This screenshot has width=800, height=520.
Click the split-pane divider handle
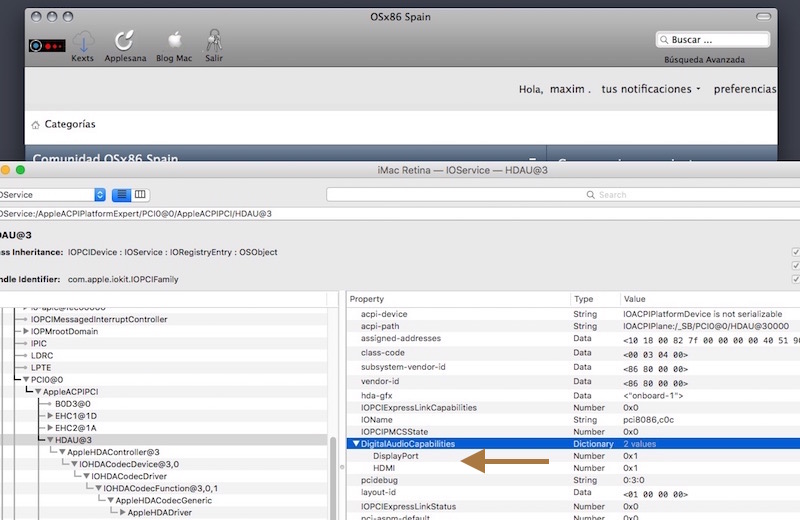(342, 466)
